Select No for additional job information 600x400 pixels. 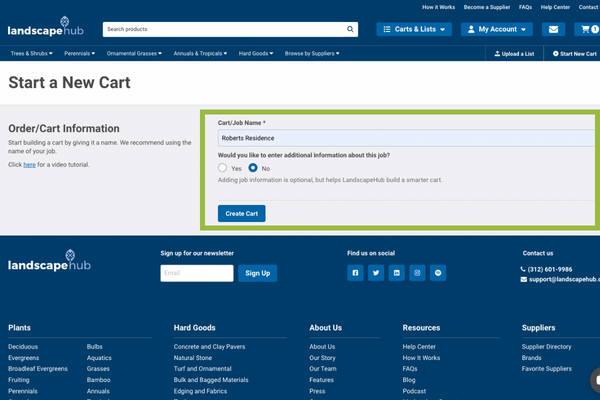coord(253,168)
